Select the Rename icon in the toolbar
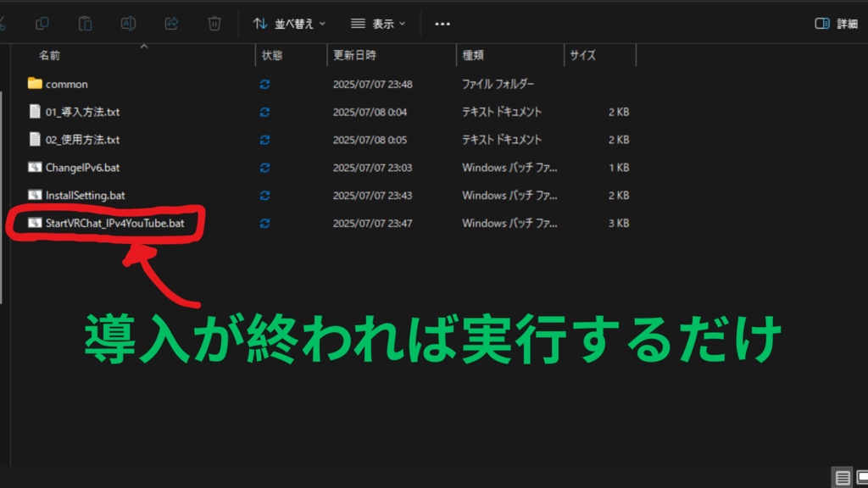Image resolution: width=868 pixels, height=488 pixels. point(128,23)
